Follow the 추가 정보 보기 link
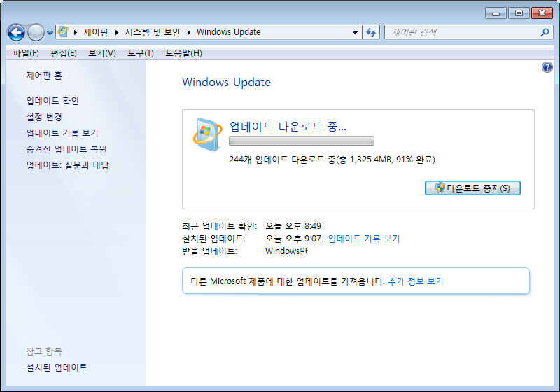Viewport: 560px width, 392px height. (x=415, y=281)
